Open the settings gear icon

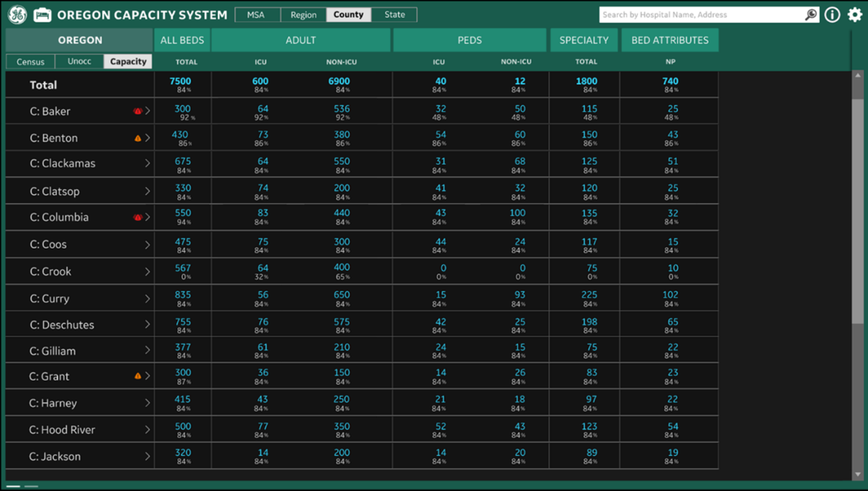coord(855,14)
